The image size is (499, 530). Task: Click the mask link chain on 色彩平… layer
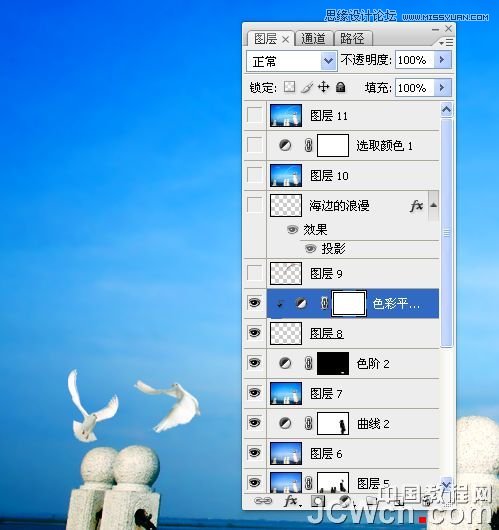pyautogui.click(x=324, y=304)
